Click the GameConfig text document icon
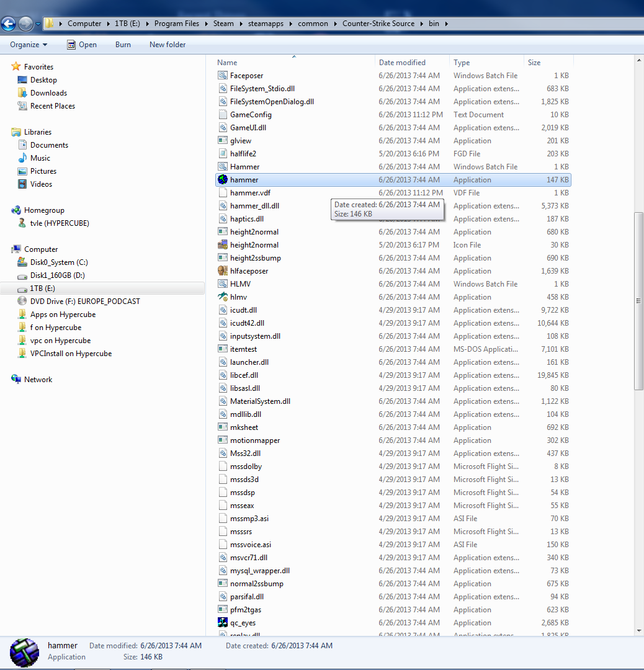Screen dimensions: 644x670 [223, 115]
